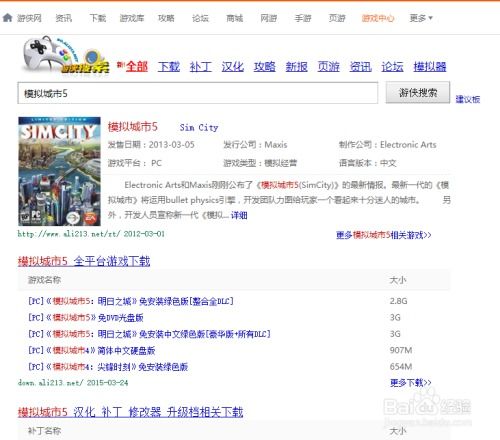500x440 pixels.
Task: Select the 新报 search category tab
Action: click(297, 67)
